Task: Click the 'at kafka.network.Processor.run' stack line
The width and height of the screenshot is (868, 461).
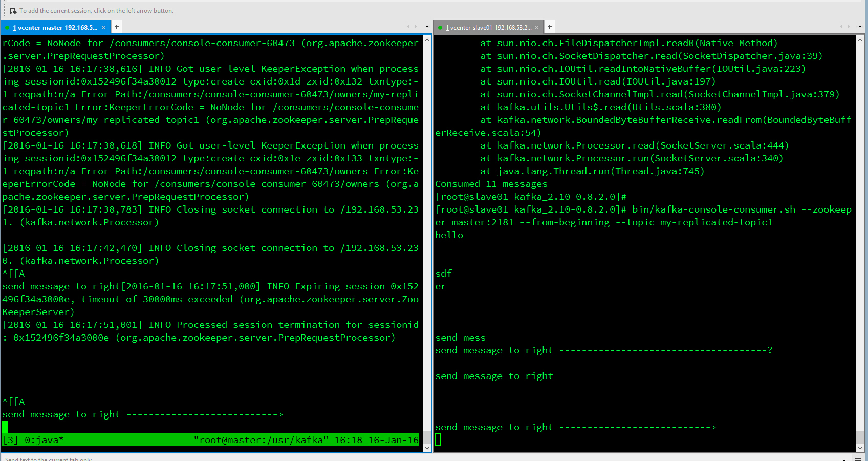Action: [x=632, y=158]
